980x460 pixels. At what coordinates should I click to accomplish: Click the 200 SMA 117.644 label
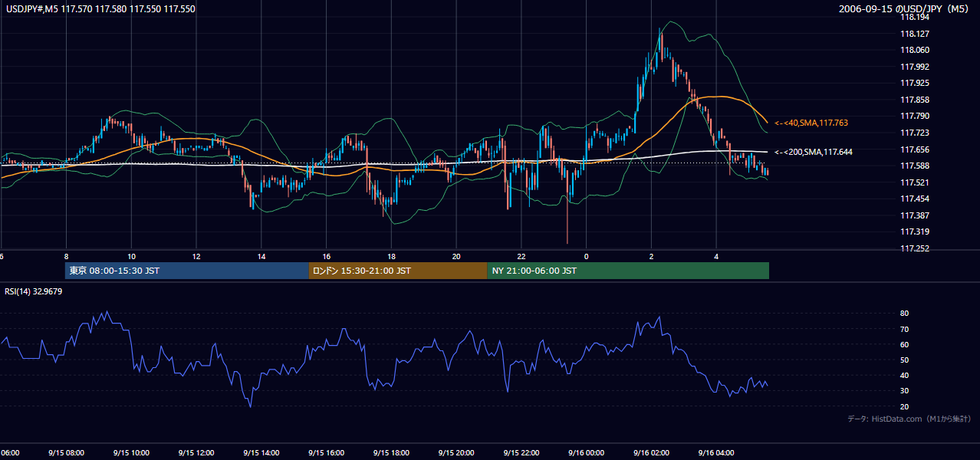pyautogui.click(x=813, y=152)
